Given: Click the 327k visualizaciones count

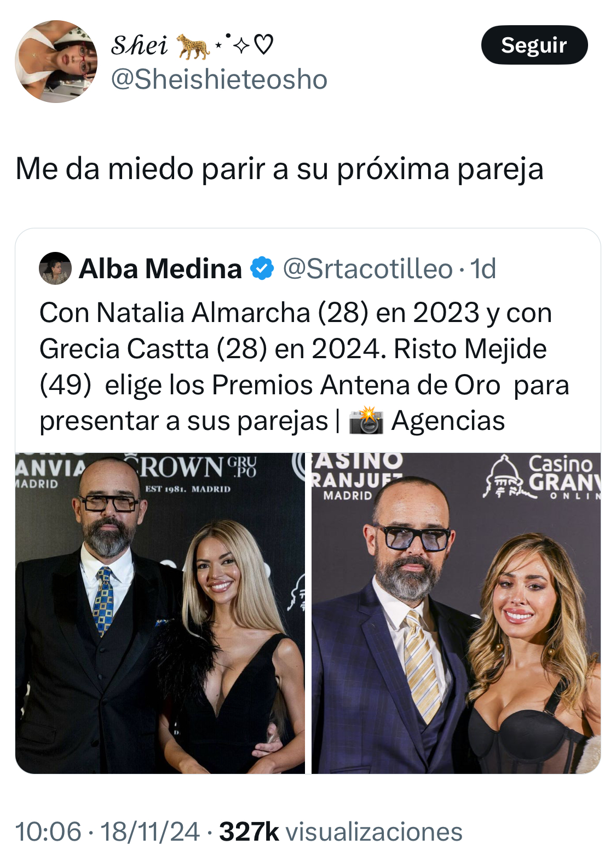Looking at the screenshot, I should coord(341,831).
